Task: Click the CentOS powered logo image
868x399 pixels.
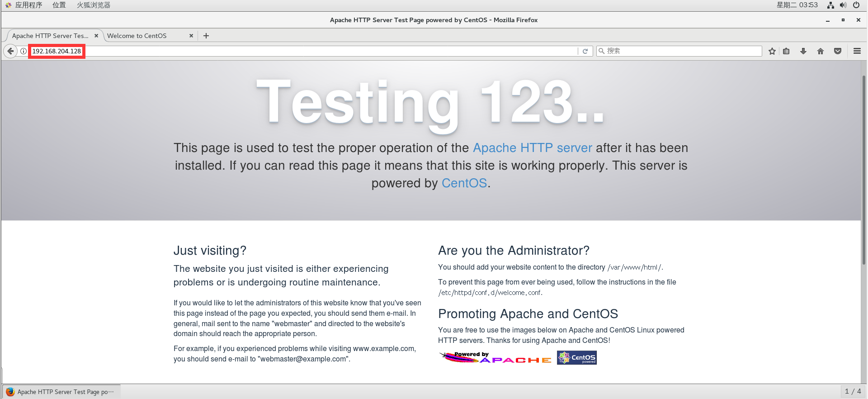Action: click(x=577, y=357)
